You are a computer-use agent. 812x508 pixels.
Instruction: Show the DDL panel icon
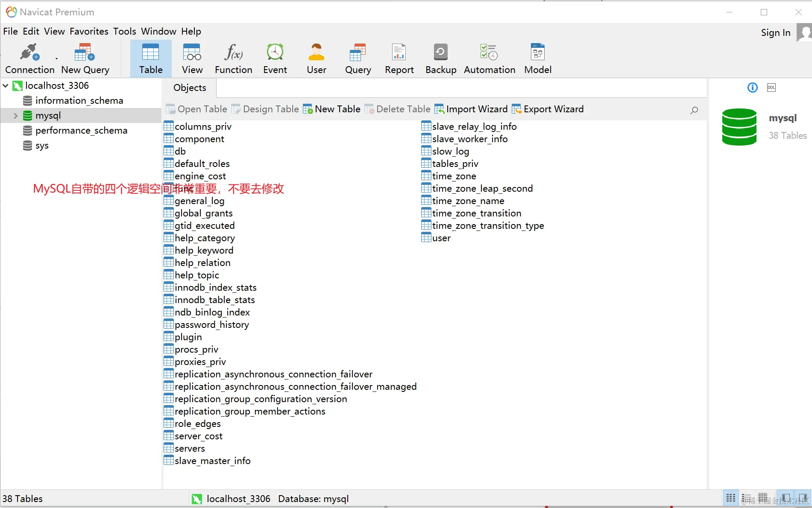click(x=771, y=88)
